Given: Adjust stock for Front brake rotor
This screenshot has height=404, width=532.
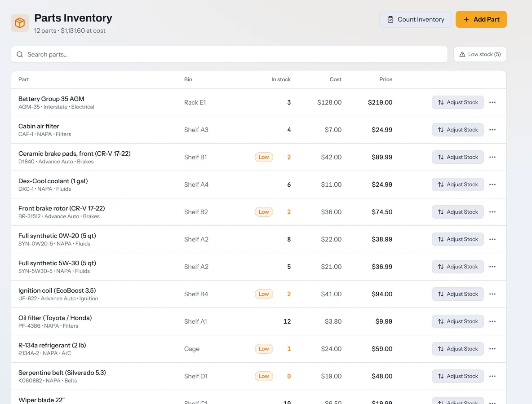Looking at the screenshot, I should coord(458,212).
